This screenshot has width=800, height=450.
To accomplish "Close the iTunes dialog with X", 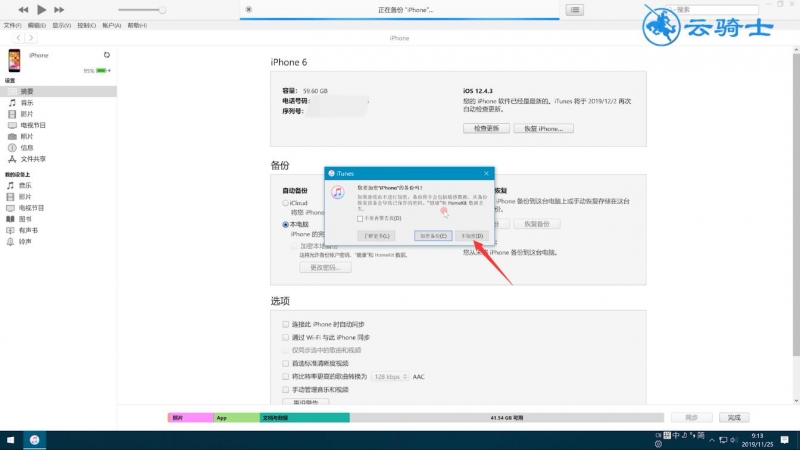I will (x=486, y=173).
